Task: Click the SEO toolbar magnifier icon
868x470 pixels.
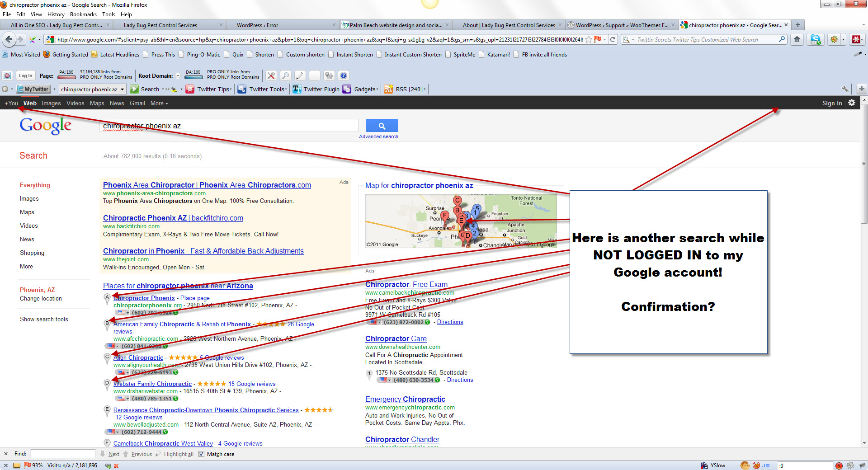Action: (x=286, y=75)
